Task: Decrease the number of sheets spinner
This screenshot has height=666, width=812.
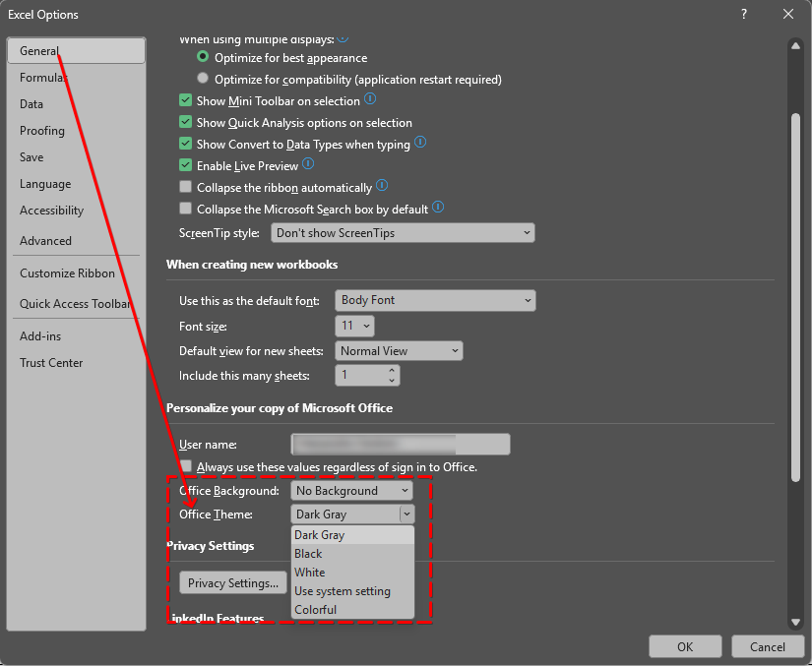Action: (392, 381)
